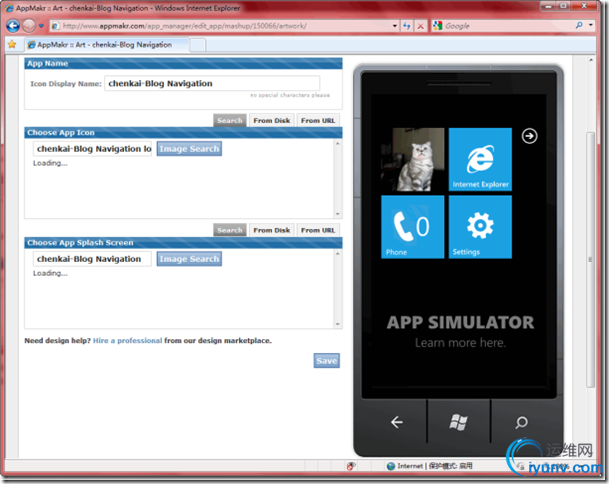Click Image Search in Choose App Icon

[189, 149]
